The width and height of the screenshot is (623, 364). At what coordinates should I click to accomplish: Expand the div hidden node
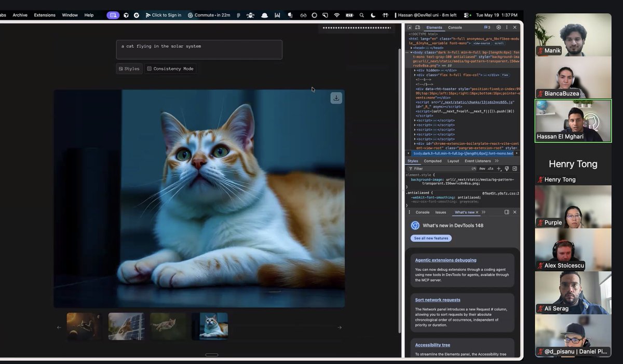click(x=415, y=70)
